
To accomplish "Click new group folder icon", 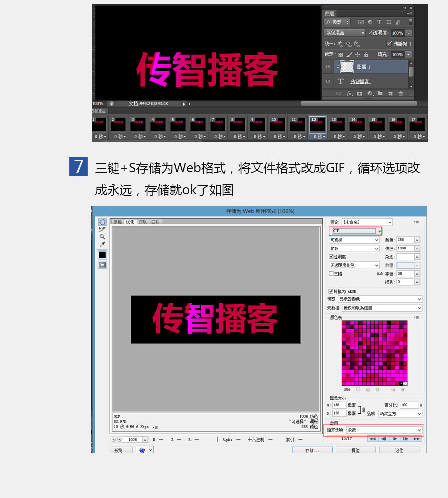I will click(x=380, y=94).
